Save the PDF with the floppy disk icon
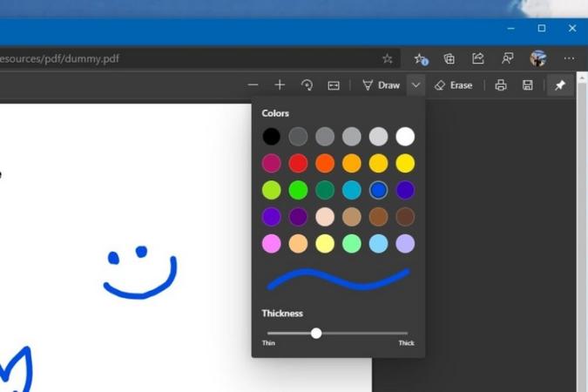This screenshot has height=392, width=588. pyautogui.click(x=527, y=85)
